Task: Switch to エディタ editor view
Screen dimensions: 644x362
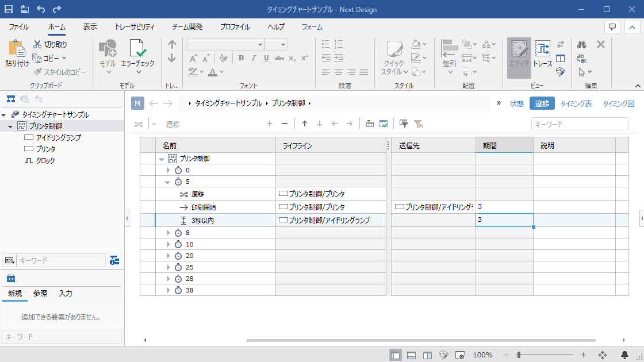Action: click(x=519, y=57)
